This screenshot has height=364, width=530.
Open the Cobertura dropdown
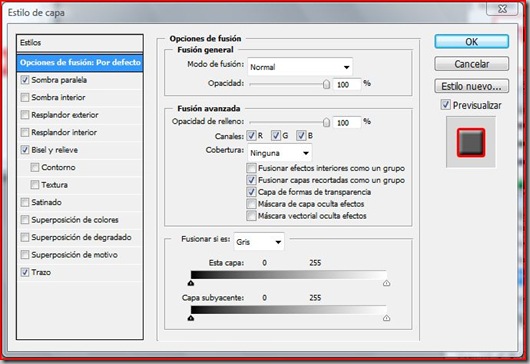click(280, 153)
